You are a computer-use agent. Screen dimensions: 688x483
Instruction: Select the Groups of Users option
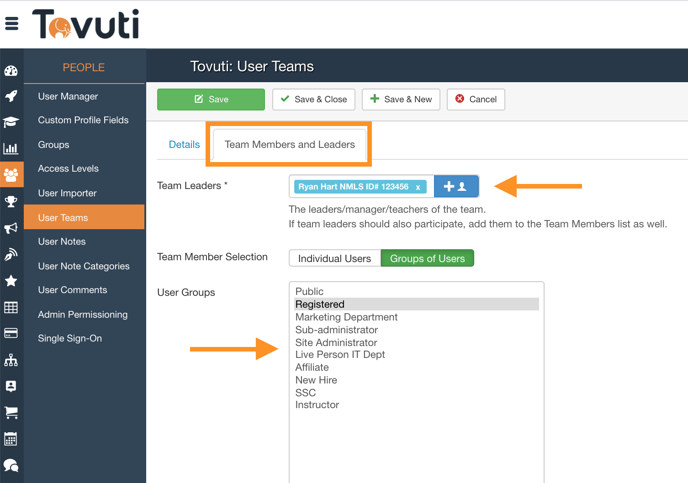tap(427, 258)
